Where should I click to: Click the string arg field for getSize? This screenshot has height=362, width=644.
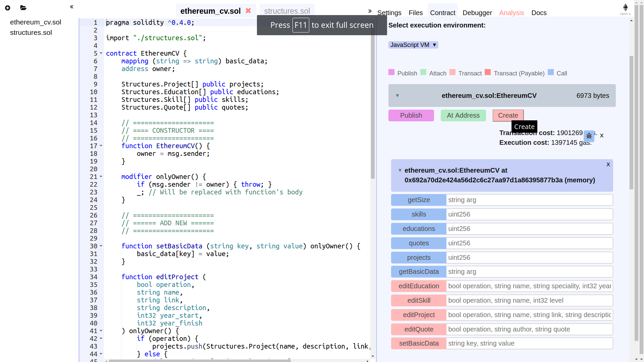tap(529, 200)
